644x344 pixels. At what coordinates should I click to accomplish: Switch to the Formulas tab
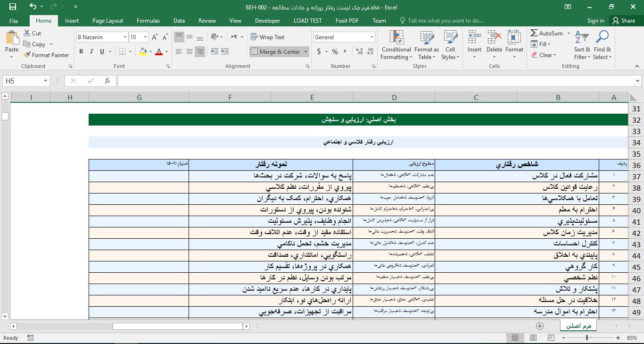[x=148, y=21]
